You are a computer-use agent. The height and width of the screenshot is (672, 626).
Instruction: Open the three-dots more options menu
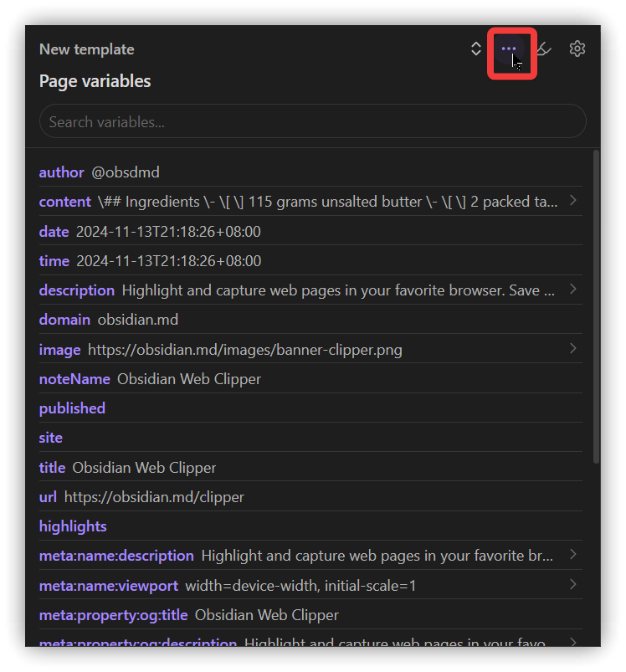[509, 49]
